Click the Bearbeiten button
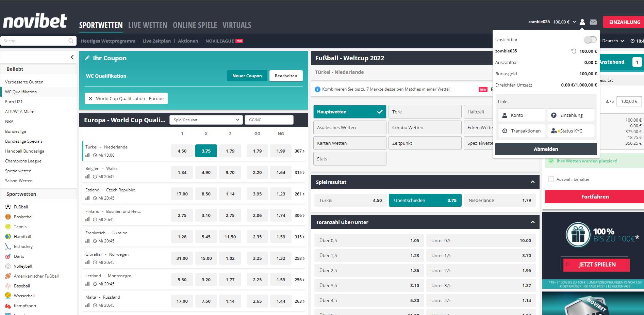 pos(286,76)
